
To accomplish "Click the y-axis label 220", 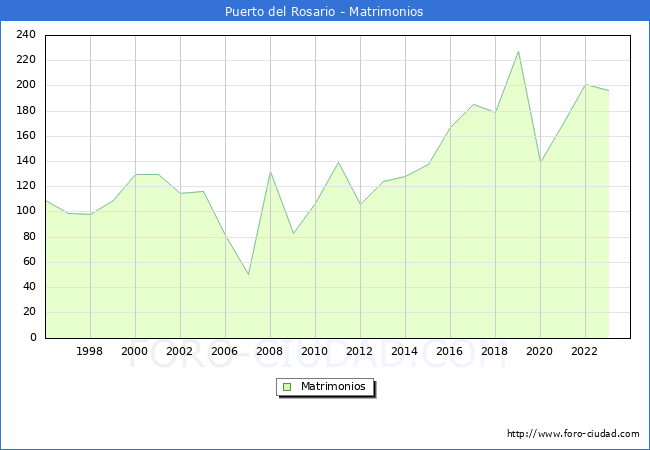I will point(26,60).
